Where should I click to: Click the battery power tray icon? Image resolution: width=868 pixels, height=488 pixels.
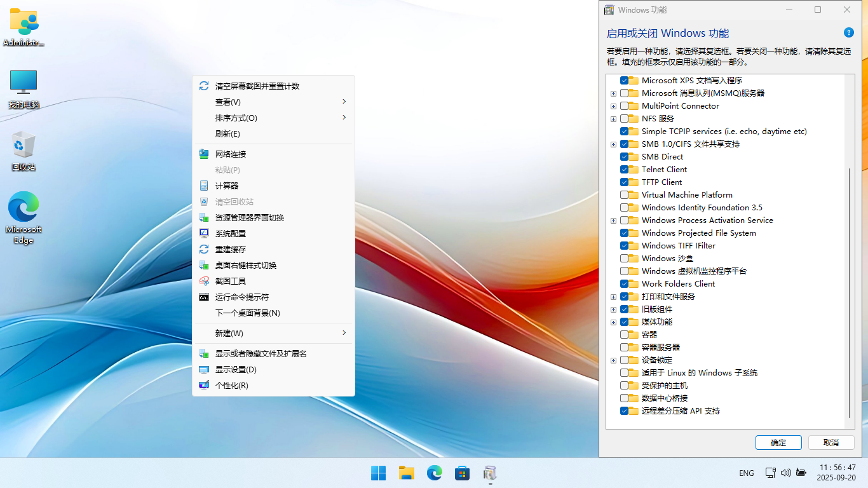pos(801,473)
